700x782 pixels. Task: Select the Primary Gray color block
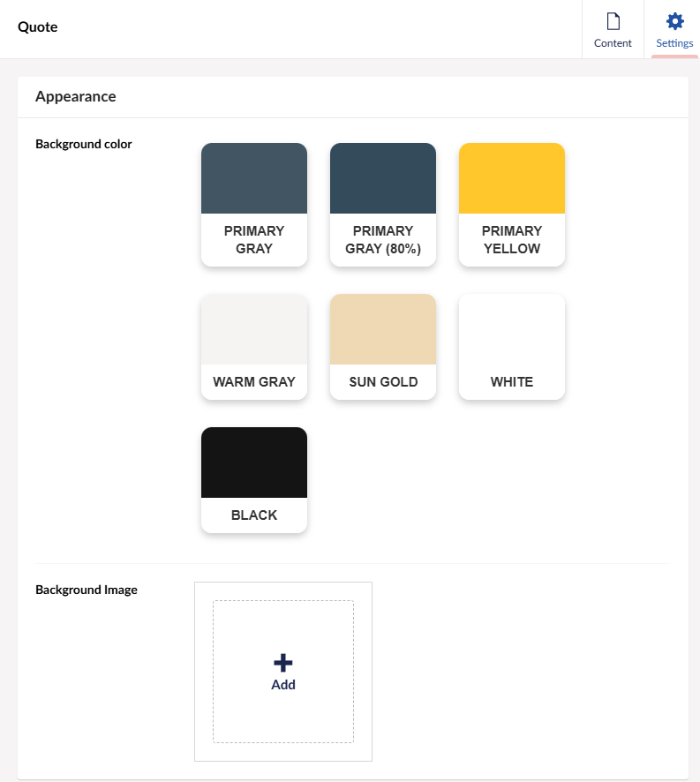(254, 179)
